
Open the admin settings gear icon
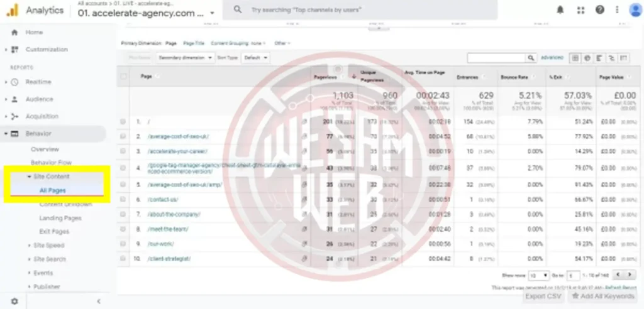[14, 301]
